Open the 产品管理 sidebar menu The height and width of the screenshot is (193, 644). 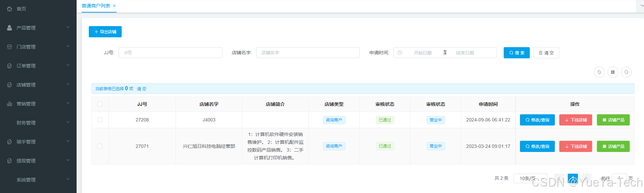point(38,28)
